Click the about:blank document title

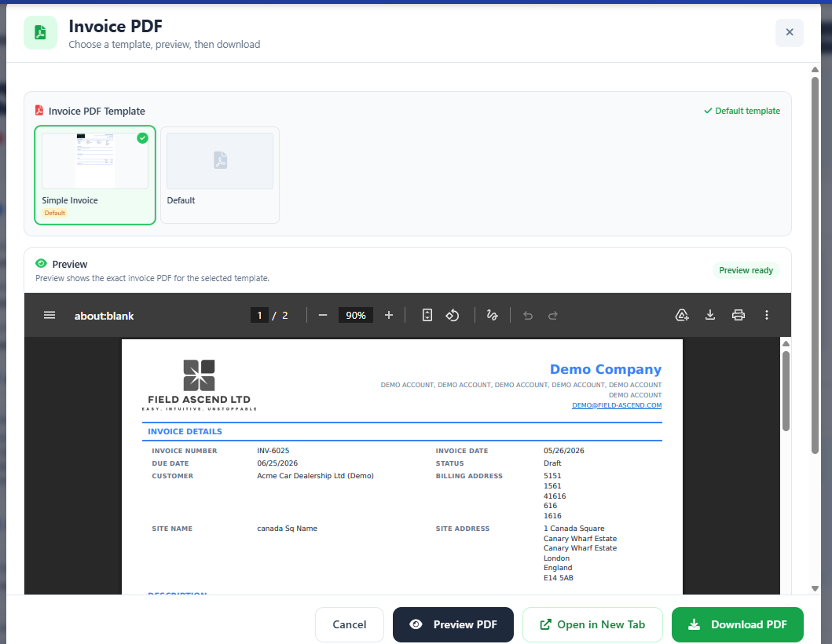(104, 316)
